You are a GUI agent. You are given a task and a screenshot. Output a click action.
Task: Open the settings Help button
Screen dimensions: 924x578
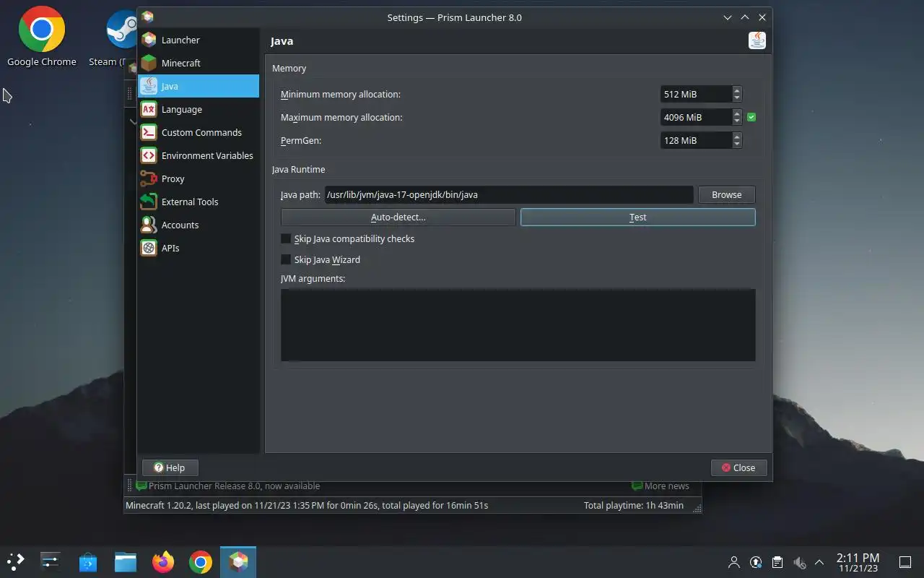tap(170, 467)
